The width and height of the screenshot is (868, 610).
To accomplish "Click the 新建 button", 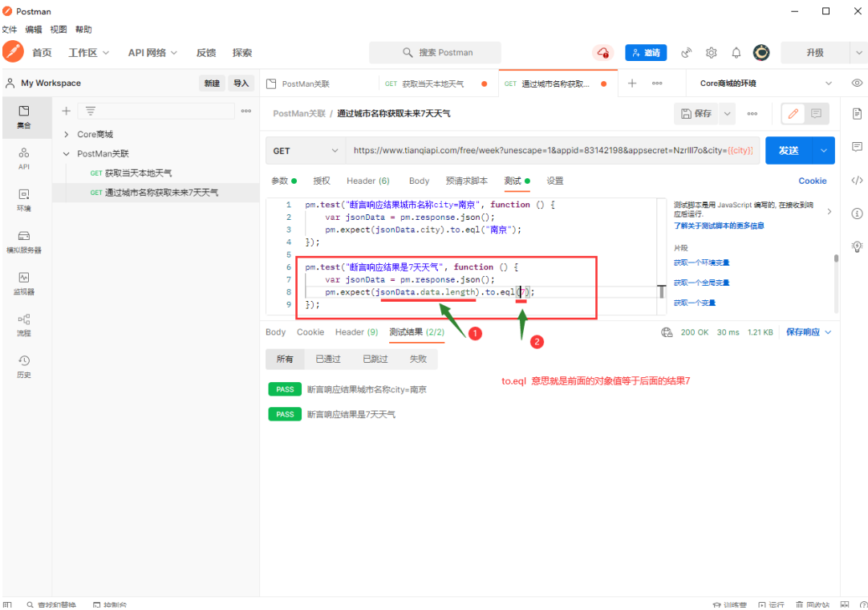I will click(212, 83).
